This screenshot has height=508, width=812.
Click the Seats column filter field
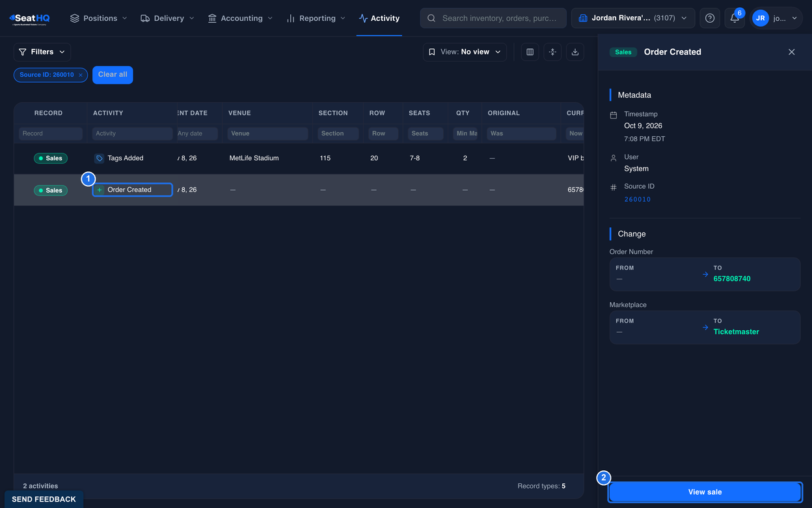[426, 134]
